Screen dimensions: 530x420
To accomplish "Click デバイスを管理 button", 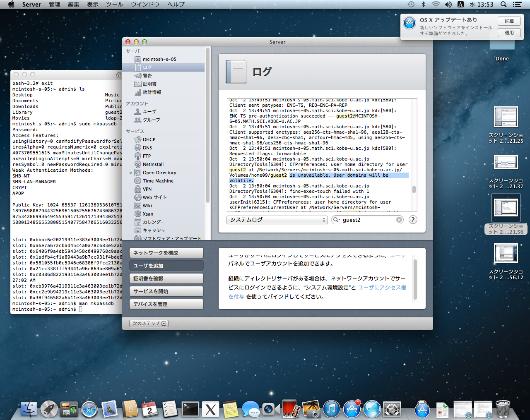I will 166,304.
